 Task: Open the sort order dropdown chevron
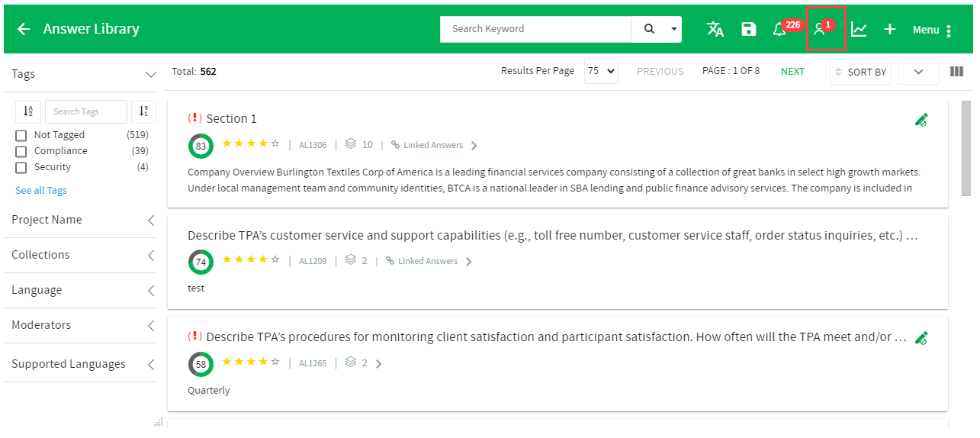click(918, 72)
